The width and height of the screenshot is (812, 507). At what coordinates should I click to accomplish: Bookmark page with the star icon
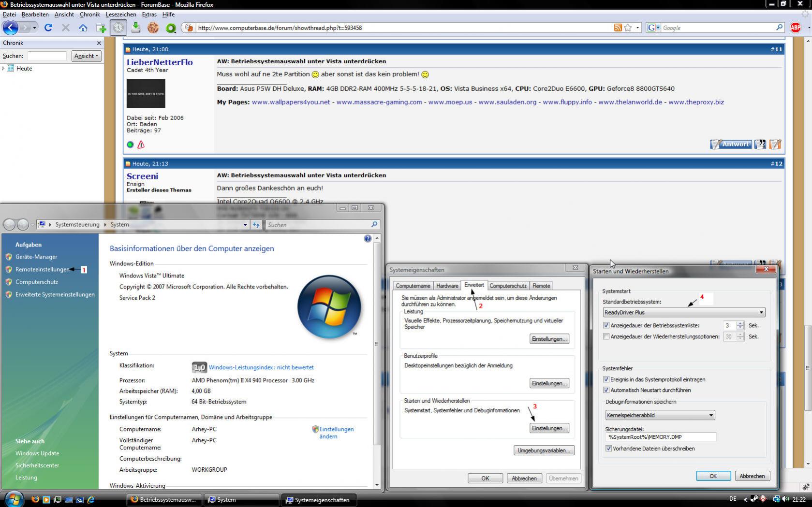click(x=628, y=28)
